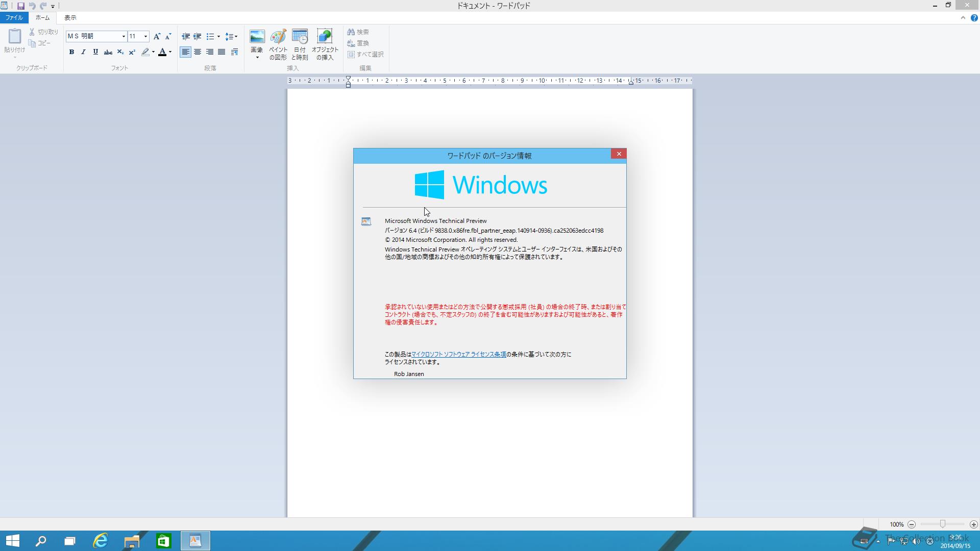
Task: Close the WordPad version info dialog
Action: 619,154
